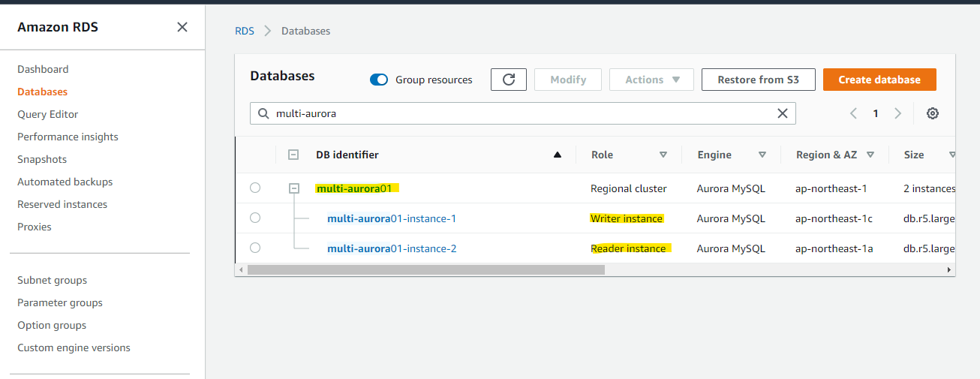The image size is (980, 379).
Task: Click the Role column sort icon
Action: (x=663, y=155)
